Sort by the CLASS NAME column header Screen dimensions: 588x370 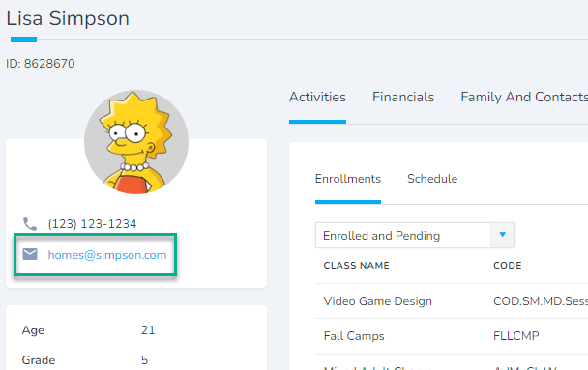(x=356, y=265)
